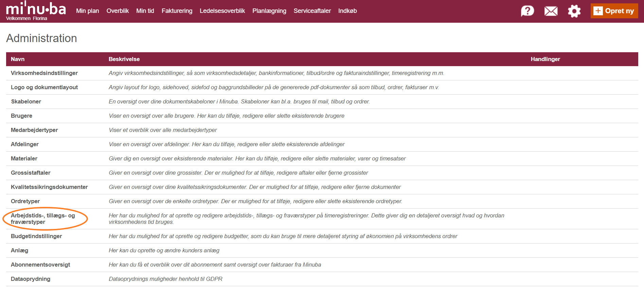The image size is (644, 291).
Task: Open the mail envelope icon
Action: click(551, 11)
